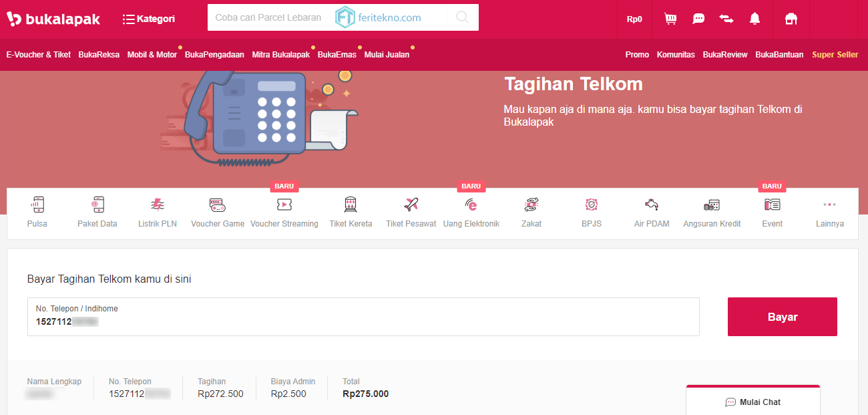
Task: Click the search magnifier icon
Action: pos(462,17)
